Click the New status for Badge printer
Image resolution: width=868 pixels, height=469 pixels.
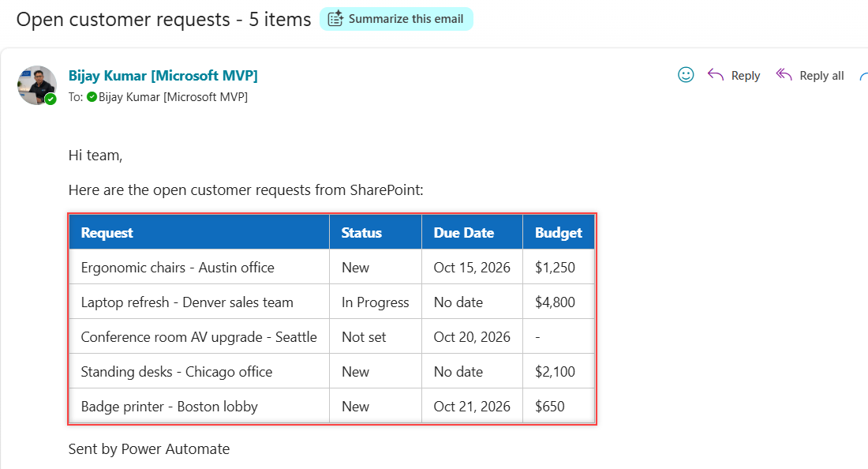376,407
